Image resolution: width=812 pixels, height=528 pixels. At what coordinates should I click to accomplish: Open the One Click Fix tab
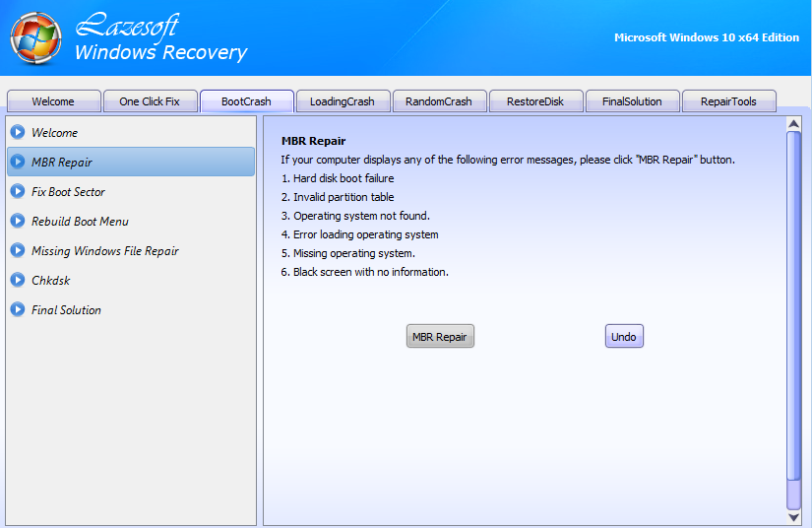point(151,101)
